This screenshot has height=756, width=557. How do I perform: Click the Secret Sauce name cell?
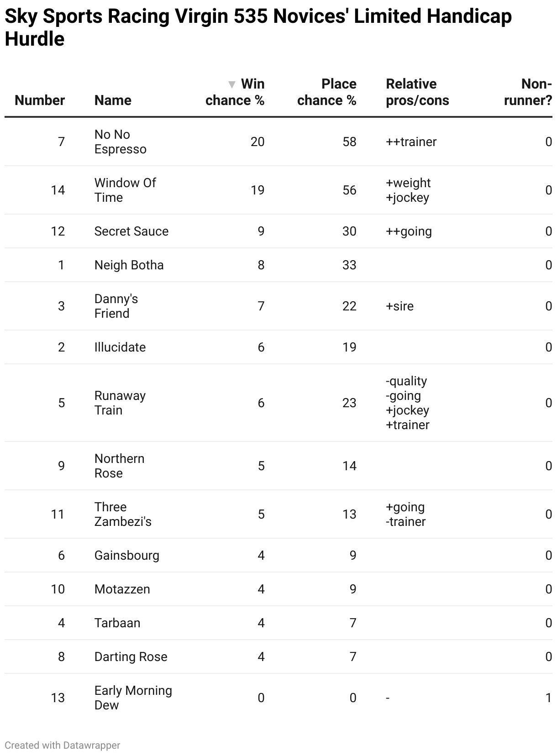(x=131, y=231)
